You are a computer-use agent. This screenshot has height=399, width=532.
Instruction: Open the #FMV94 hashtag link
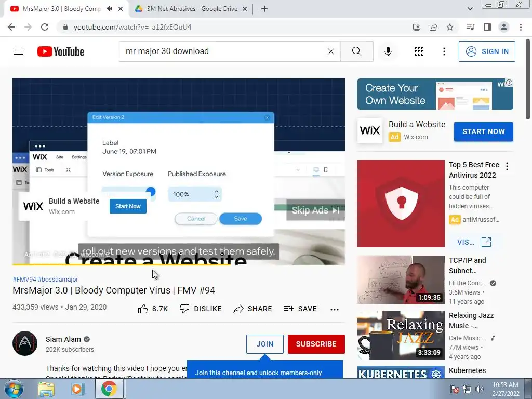[24, 279]
